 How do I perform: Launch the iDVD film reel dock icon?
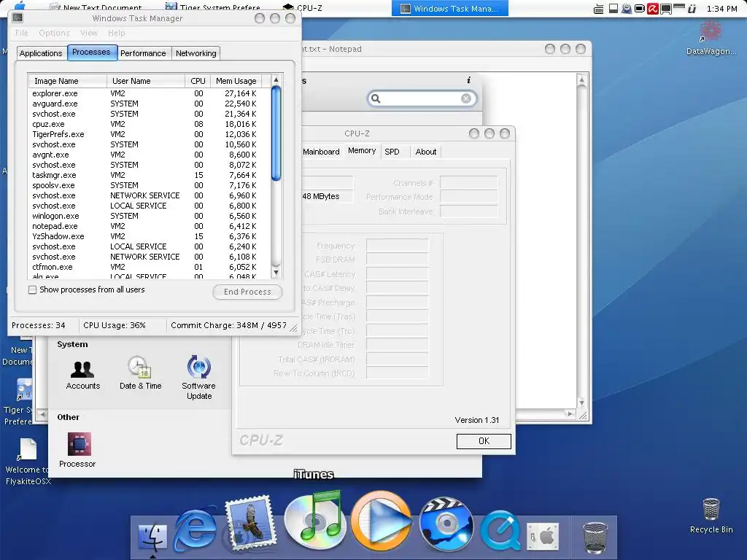(x=446, y=523)
